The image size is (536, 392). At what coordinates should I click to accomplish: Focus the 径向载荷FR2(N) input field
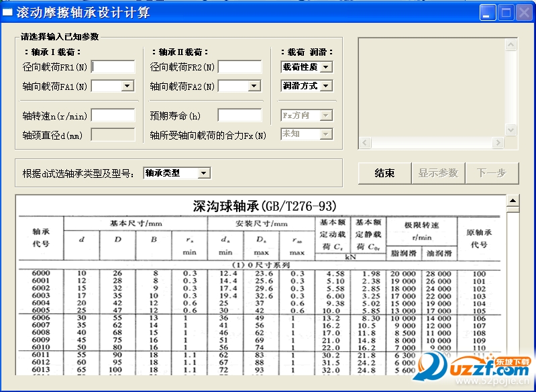coord(240,67)
